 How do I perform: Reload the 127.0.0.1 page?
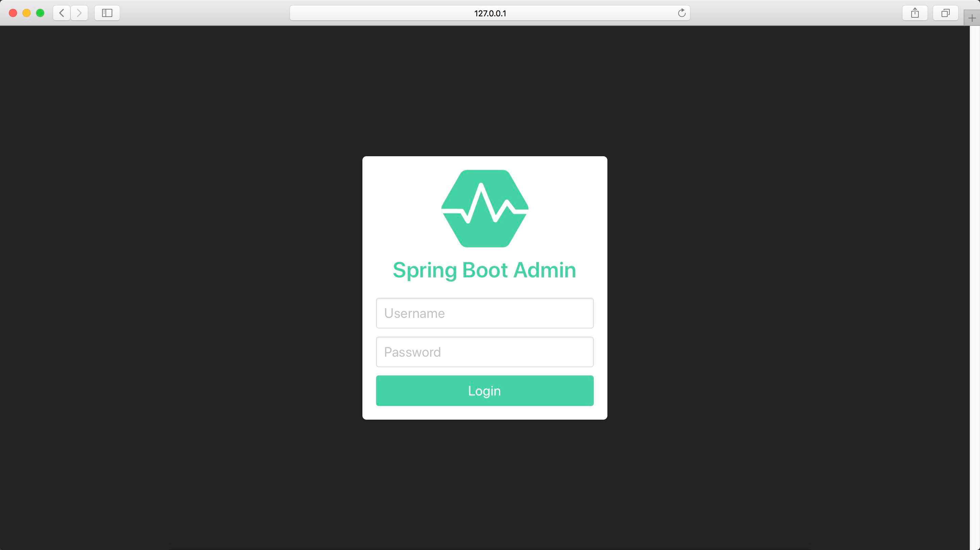click(x=681, y=13)
